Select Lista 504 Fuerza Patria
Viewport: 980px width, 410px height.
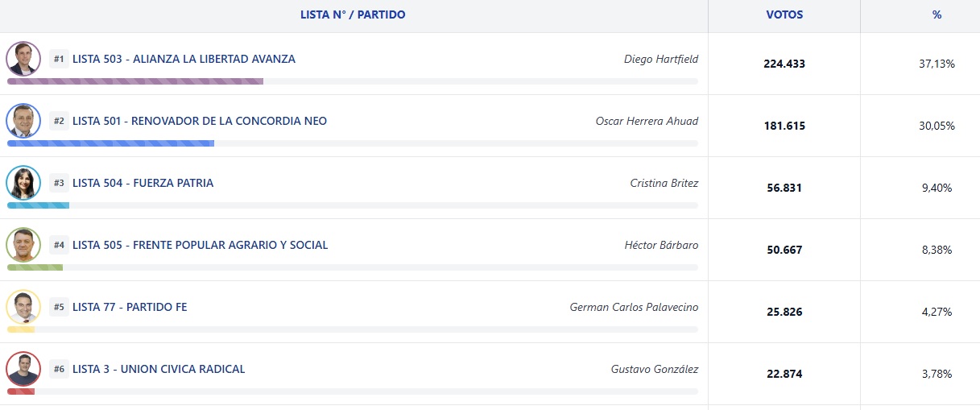point(143,183)
